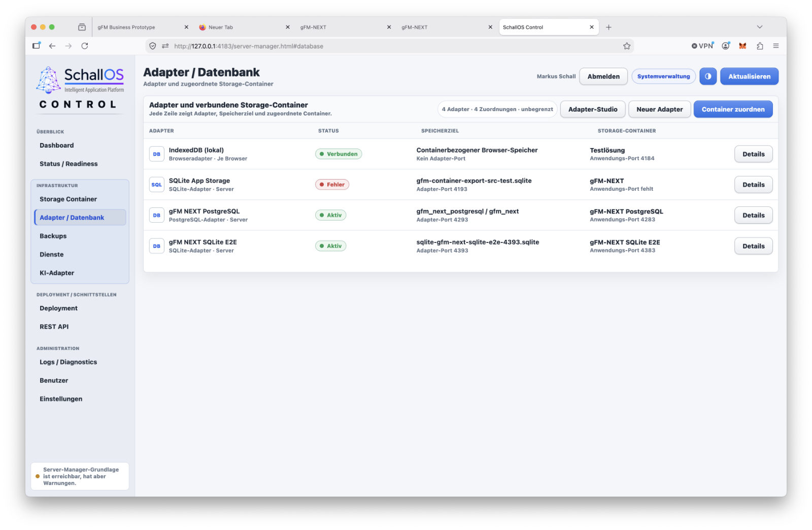This screenshot has height=530, width=812.
Task: Click the Server-Manager-Grundlage warning notice
Action: 80,476
